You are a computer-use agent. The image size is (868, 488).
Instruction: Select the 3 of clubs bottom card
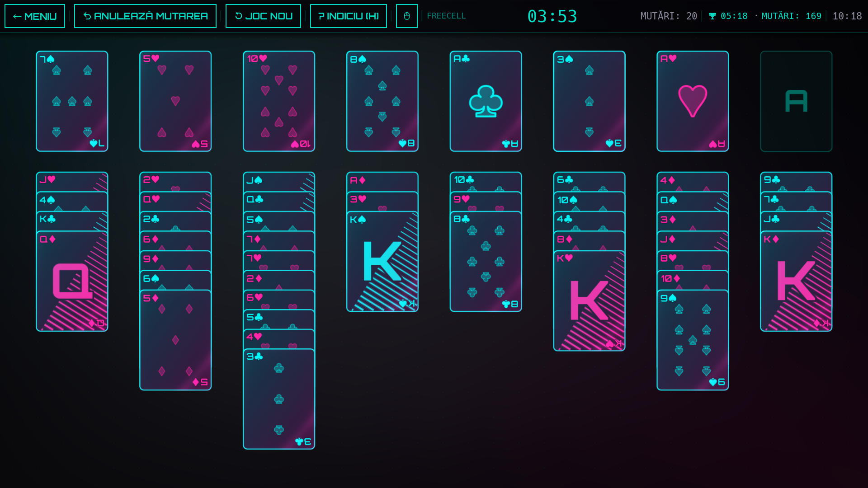pos(279,399)
